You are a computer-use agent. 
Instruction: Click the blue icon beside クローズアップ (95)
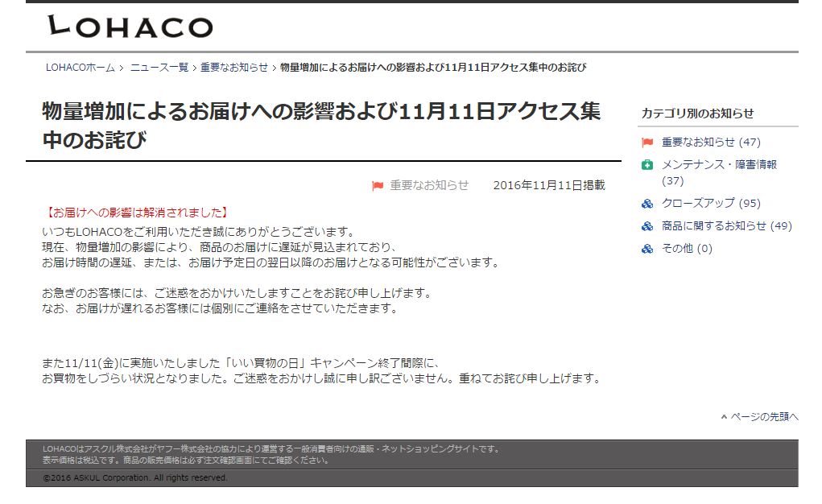click(x=647, y=204)
